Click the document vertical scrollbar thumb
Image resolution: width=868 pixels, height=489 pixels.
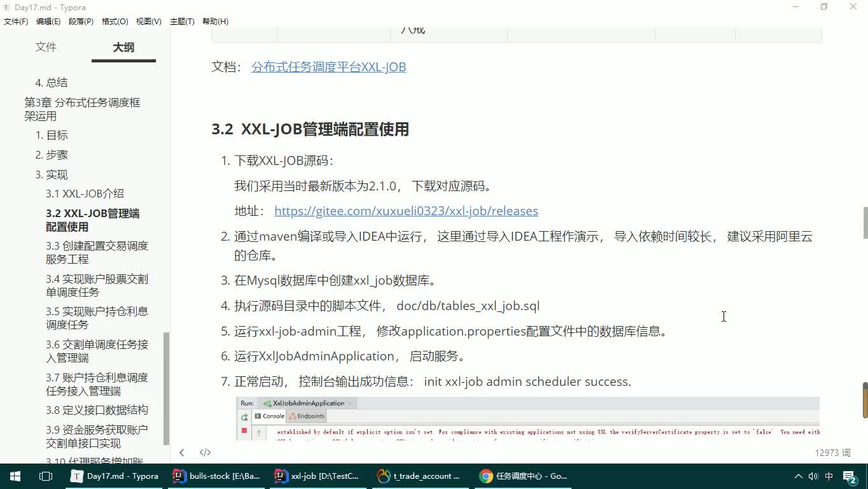pos(865,222)
